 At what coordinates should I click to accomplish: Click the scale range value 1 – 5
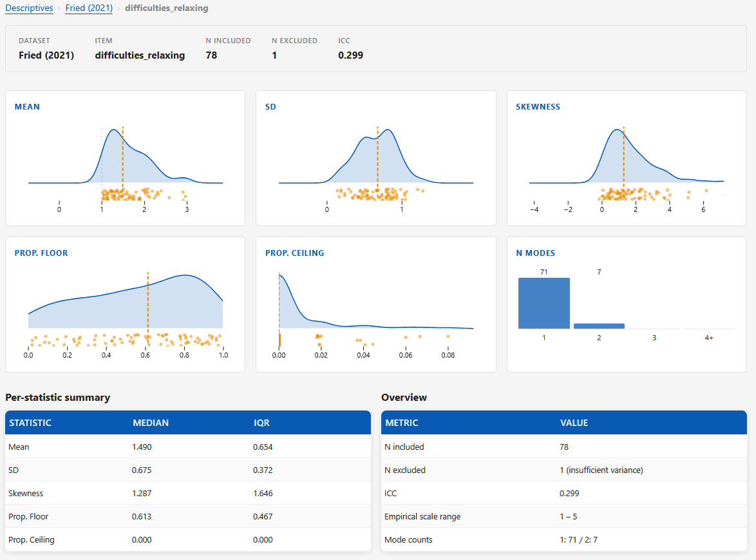tap(569, 517)
